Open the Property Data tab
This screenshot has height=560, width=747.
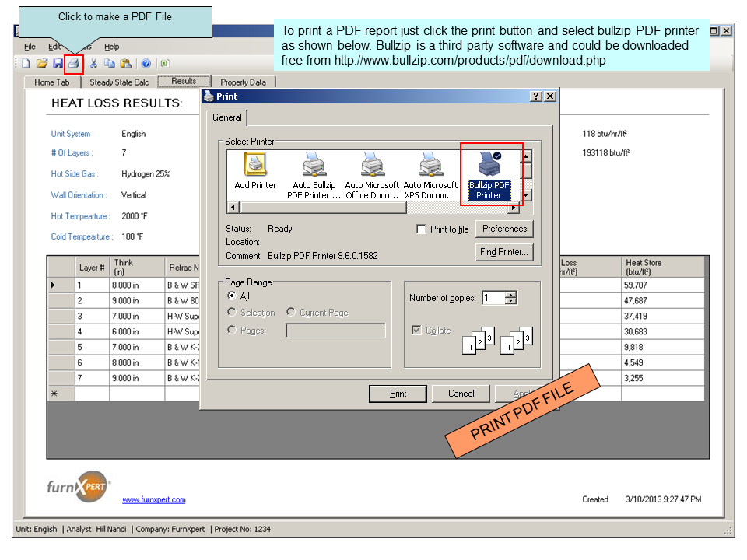point(243,82)
